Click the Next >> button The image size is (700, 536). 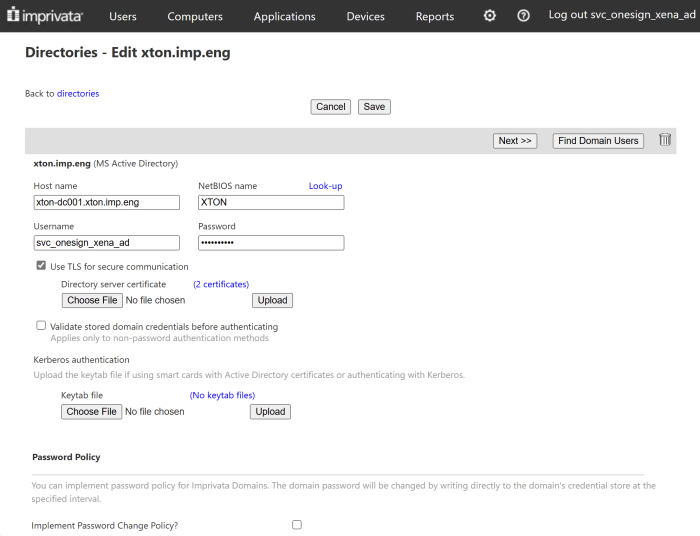pos(515,141)
